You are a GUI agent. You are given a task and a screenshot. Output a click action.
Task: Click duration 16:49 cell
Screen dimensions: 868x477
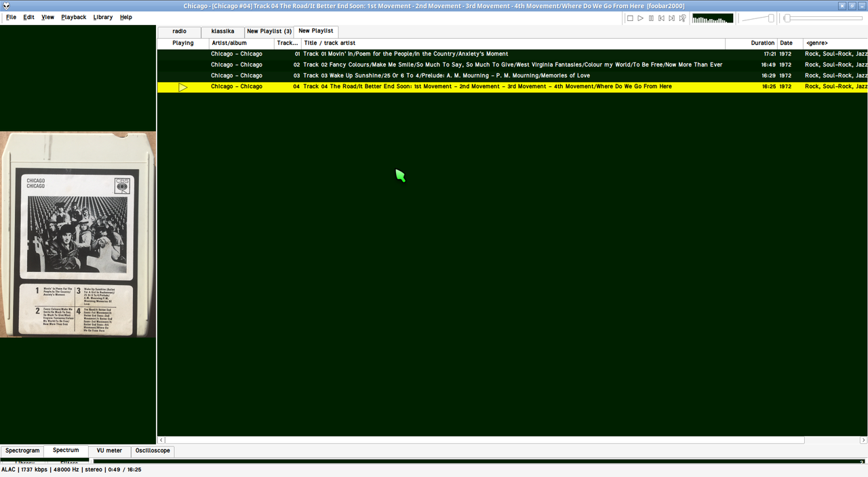tap(769, 65)
